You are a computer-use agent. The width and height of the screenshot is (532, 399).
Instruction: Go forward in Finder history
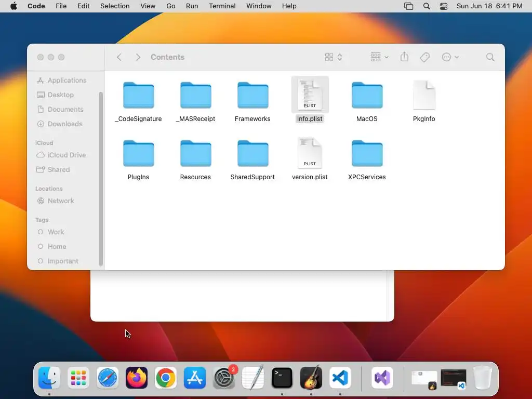coord(138,57)
